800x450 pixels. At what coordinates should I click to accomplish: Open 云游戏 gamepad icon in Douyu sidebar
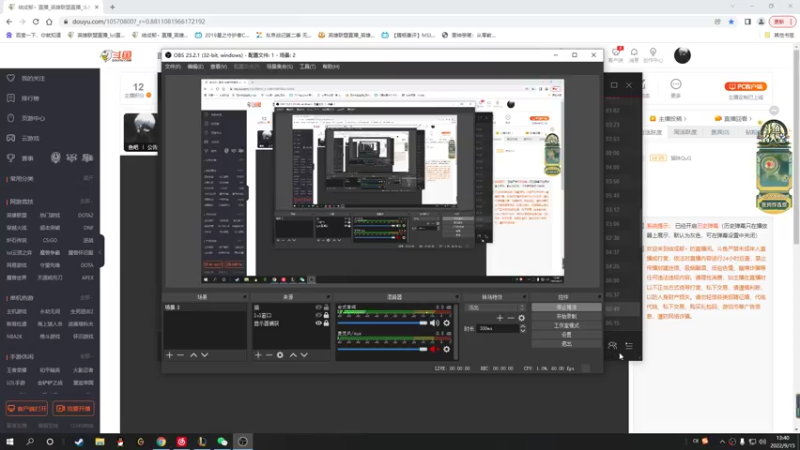click(x=11, y=138)
